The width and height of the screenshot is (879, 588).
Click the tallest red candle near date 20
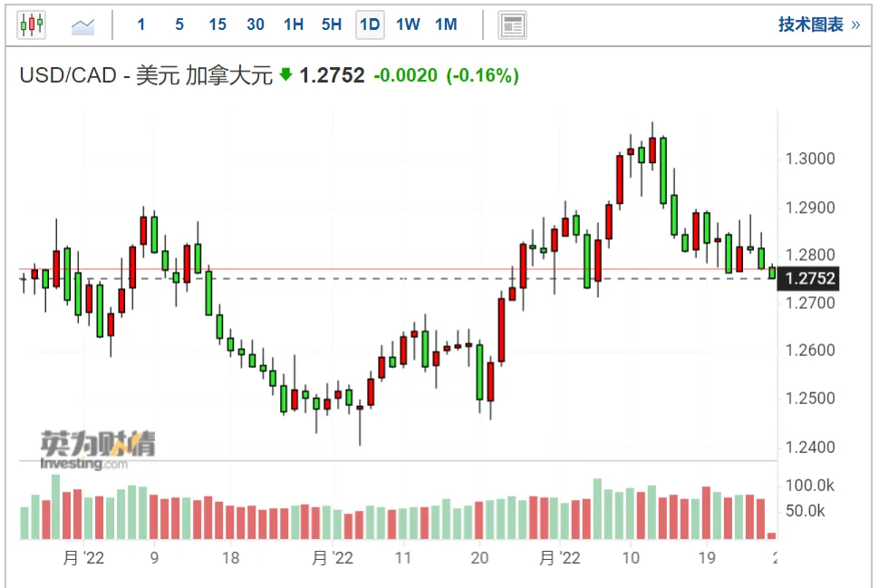pos(502,330)
